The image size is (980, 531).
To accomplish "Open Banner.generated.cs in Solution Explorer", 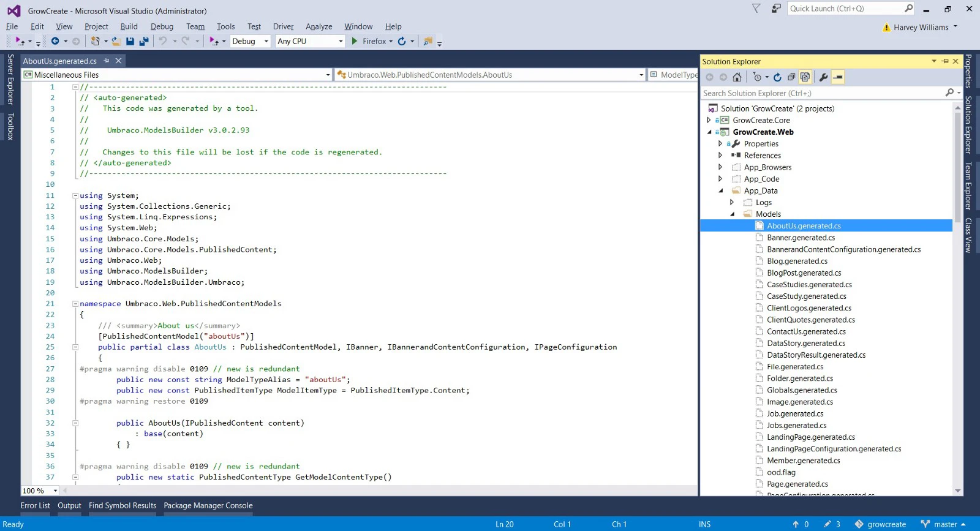I will [801, 238].
